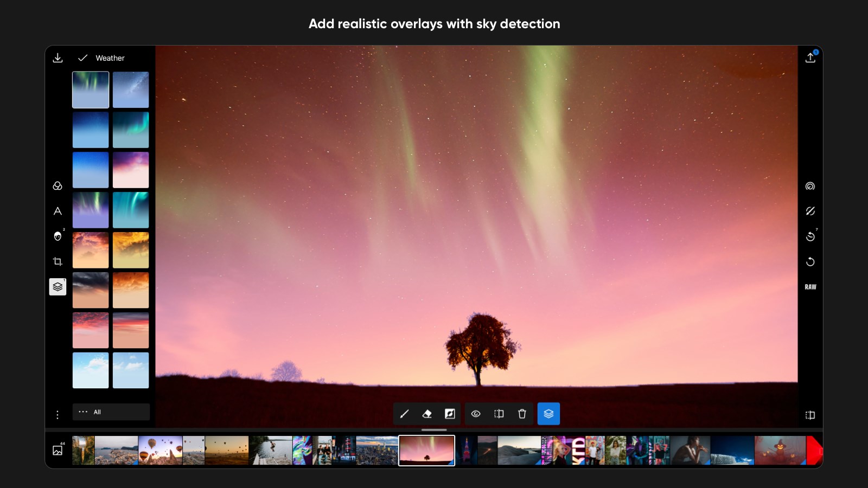Click the RAW label on the right sidebar
The width and height of the screenshot is (868, 488).
(x=810, y=286)
